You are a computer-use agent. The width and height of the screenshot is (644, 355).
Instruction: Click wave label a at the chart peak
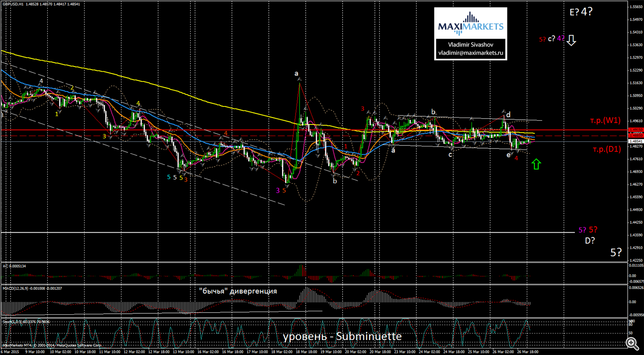point(296,74)
